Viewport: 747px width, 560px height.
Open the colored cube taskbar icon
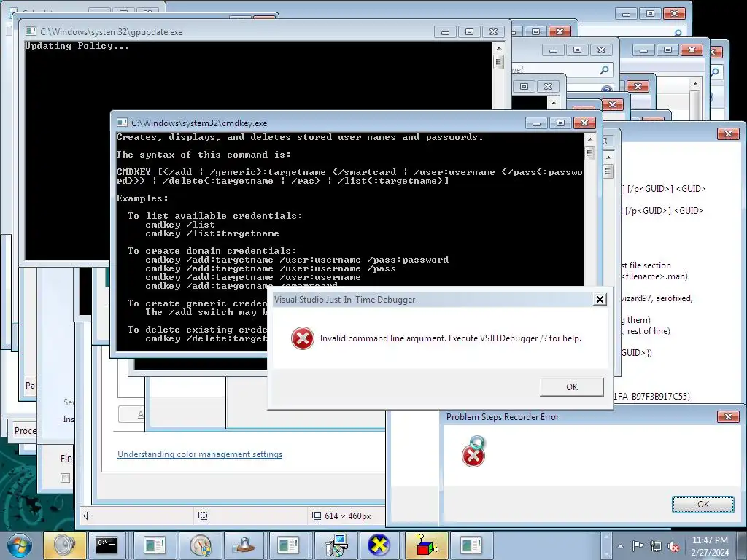426,545
